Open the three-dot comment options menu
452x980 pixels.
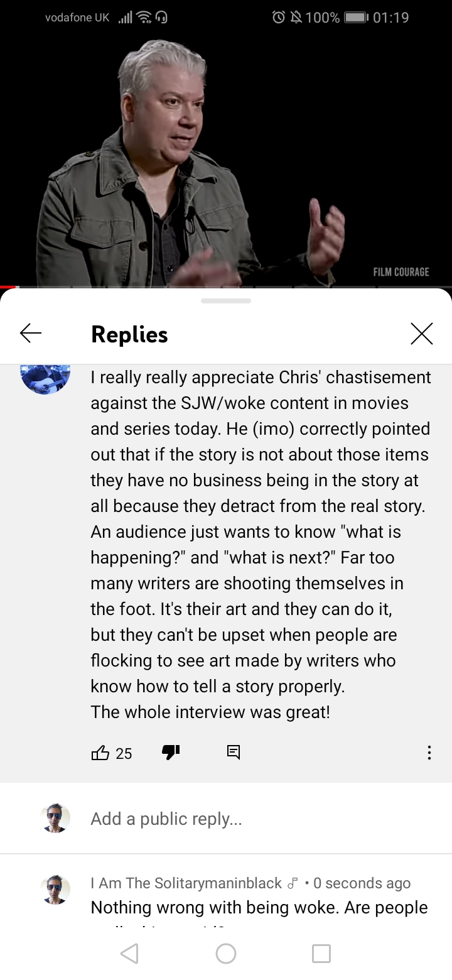429,753
